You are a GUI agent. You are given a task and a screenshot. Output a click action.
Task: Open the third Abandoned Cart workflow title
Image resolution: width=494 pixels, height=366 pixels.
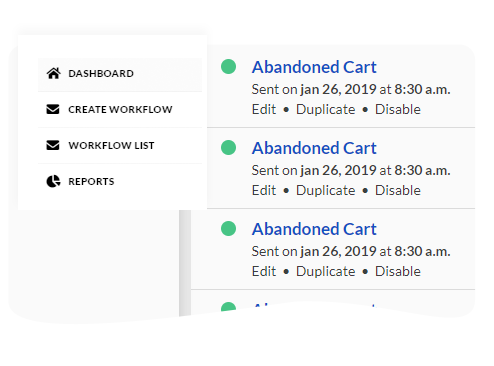pos(314,229)
